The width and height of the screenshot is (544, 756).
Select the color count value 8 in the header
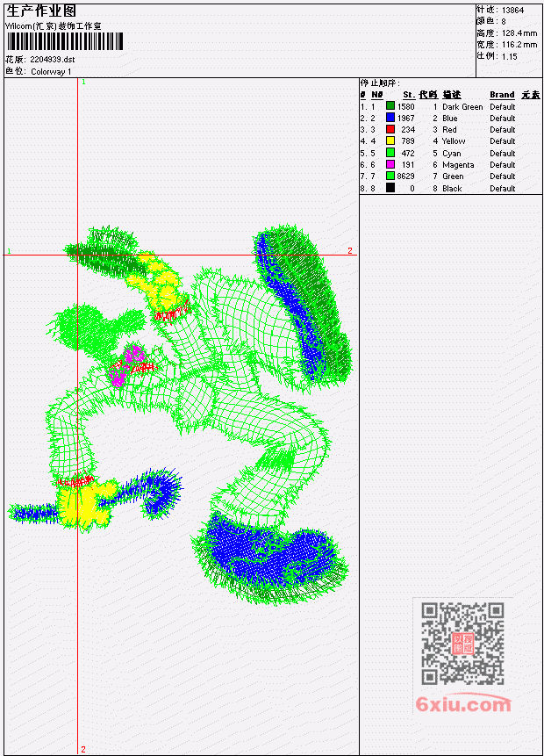tap(504, 21)
